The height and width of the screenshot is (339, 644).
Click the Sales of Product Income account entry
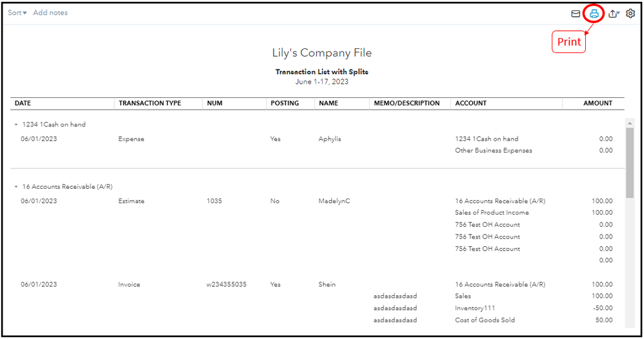[492, 213]
